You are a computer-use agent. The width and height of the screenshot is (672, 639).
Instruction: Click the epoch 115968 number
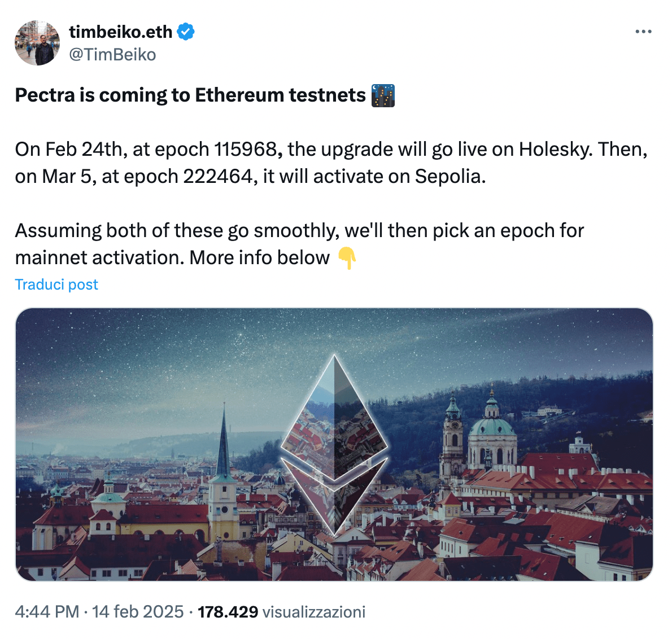pos(245,150)
